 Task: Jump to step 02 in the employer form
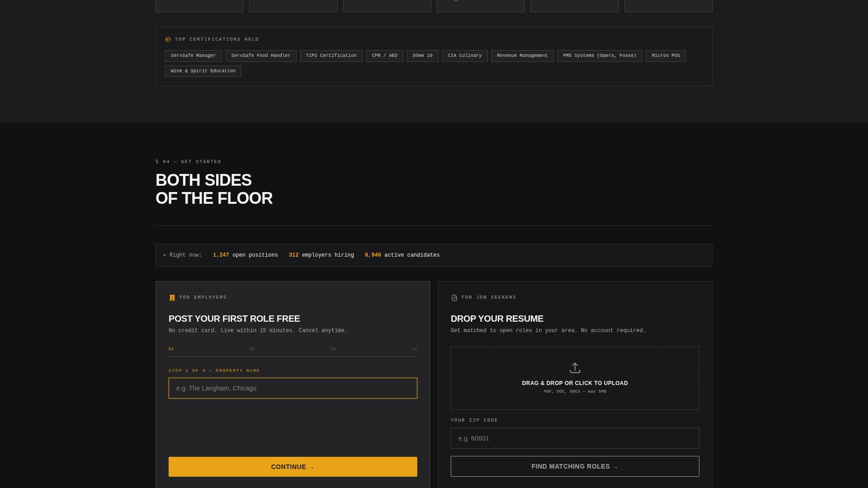click(252, 349)
